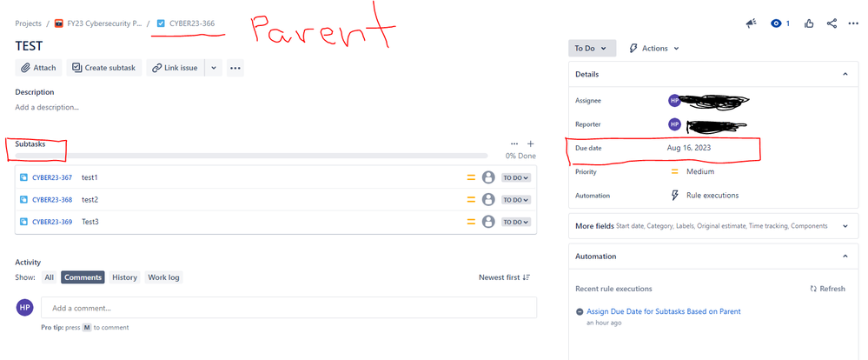
Task: Open Assign Due Date for Subtasks rule
Action: (x=663, y=312)
